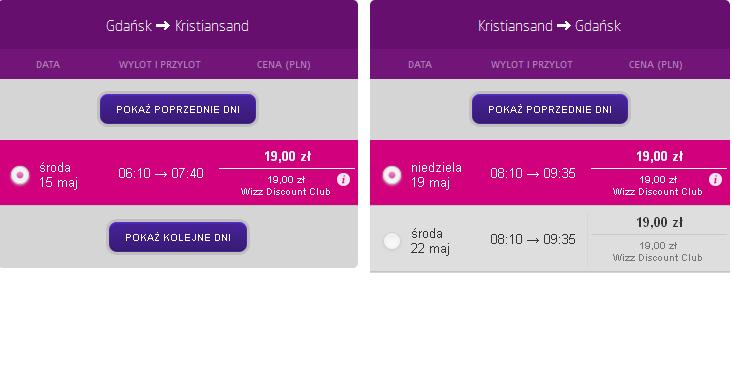
Task: Click the 22 maj 08:10 → 09:35 flight time
Action: pyautogui.click(x=533, y=239)
